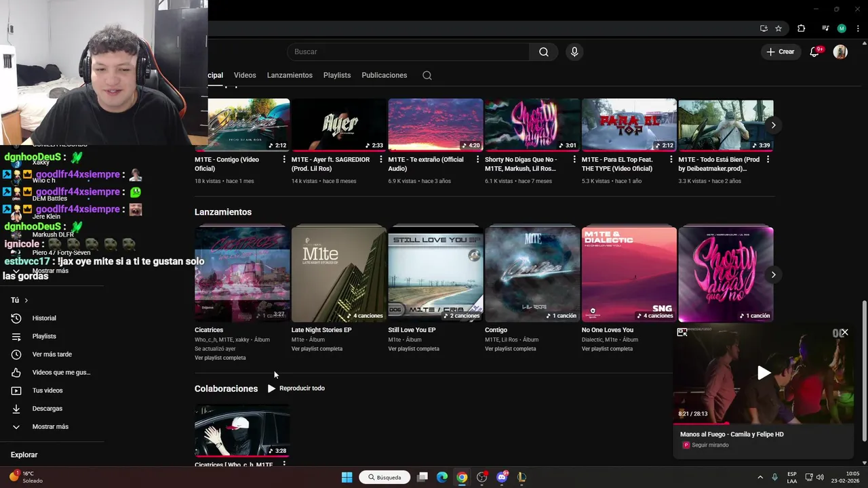Open the Cicatrices collaboration video thumbnail
868x488 pixels.
coord(242,431)
